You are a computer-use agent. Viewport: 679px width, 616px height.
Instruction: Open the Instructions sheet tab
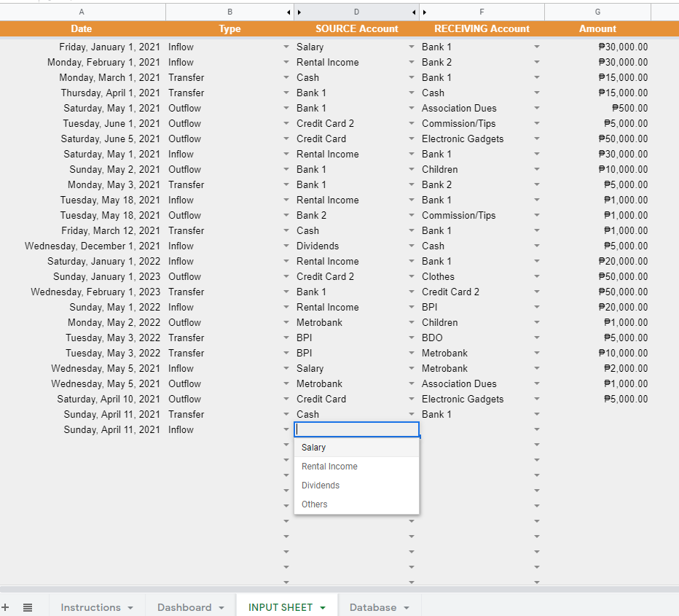pos(90,607)
